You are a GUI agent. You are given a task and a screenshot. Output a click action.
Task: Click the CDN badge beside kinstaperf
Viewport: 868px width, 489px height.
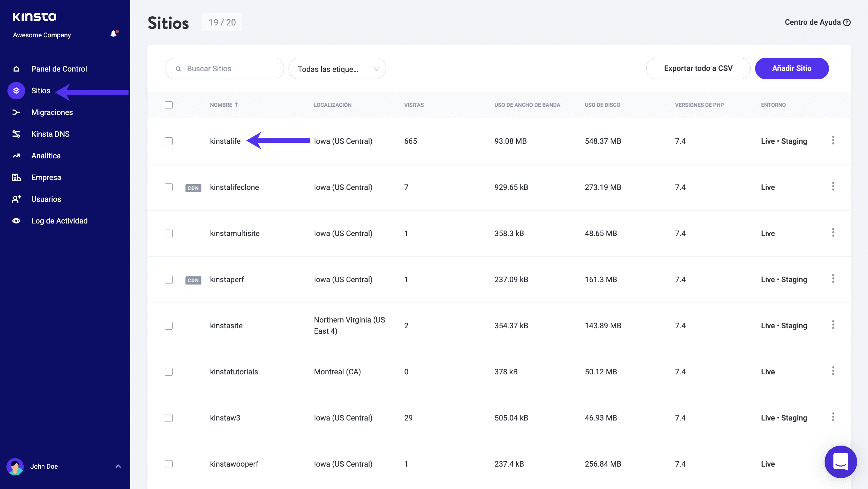pos(193,280)
